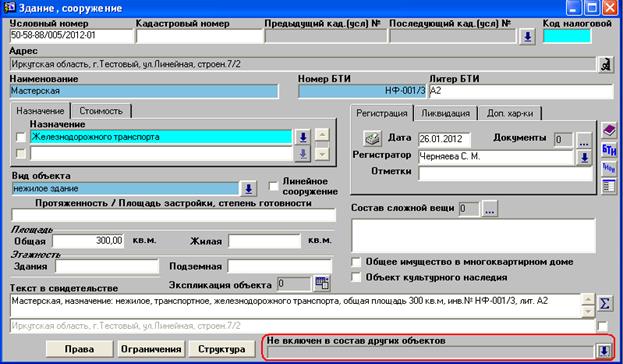The image size is (623, 364).
Task: Enable Линейное сооружение checkbox
Action: pos(273,186)
